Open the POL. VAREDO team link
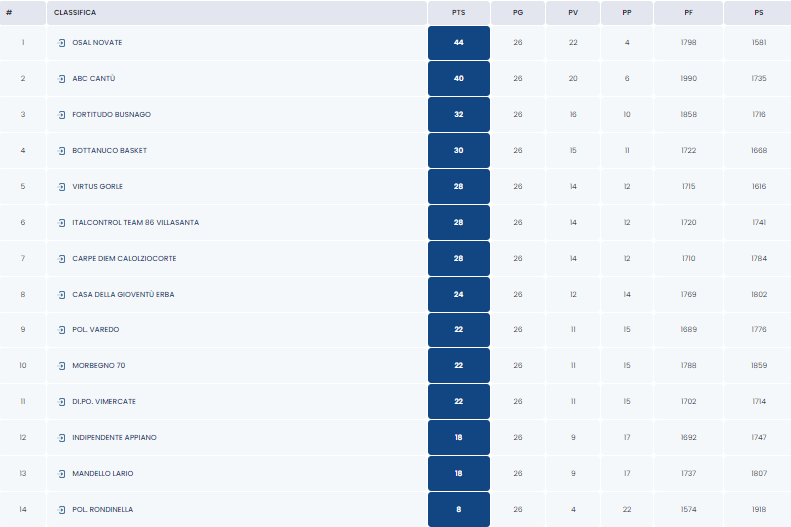This screenshot has height=527, width=791. [96, 329]
